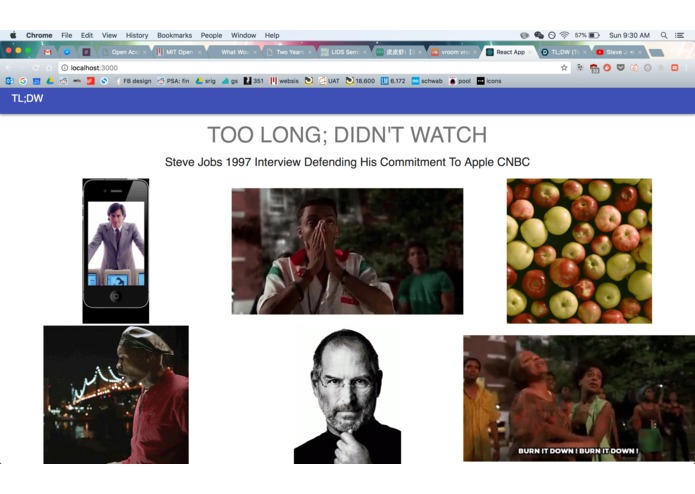Open the Reddit bookmark icon

[63, 81]
